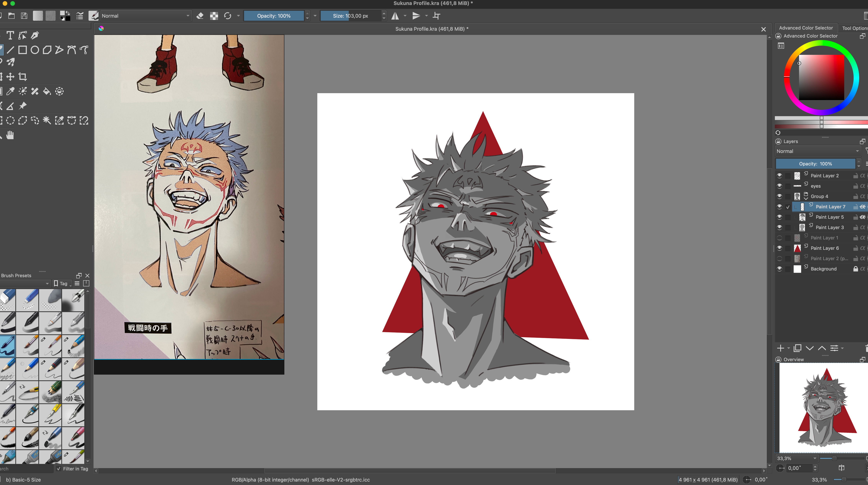The height and width of the screenshot is (485, 868).
Task: Select the Fill bucket tool
Action: (x=47, y=91)
